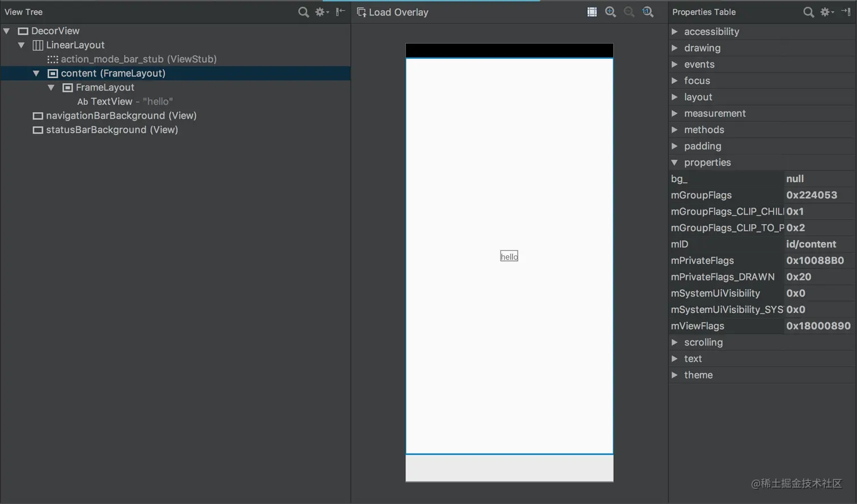Click the content FrameLayout node icon

(x=53, y=73)
